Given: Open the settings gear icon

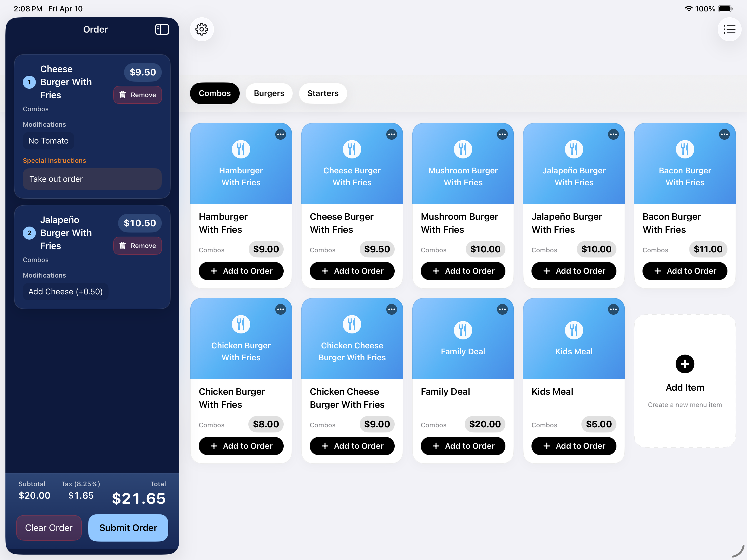Looking at the screenshot, I should click(x=202, y=29).
